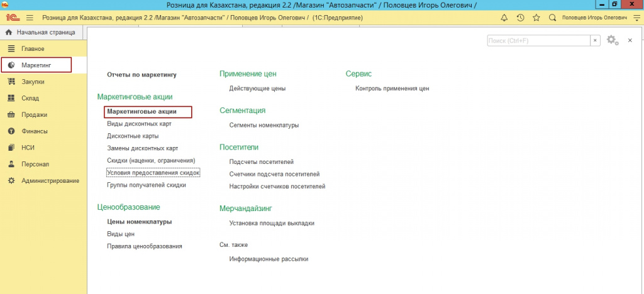
Task: Open Настройки счетчиков посетителей
Action: (277, 187)
